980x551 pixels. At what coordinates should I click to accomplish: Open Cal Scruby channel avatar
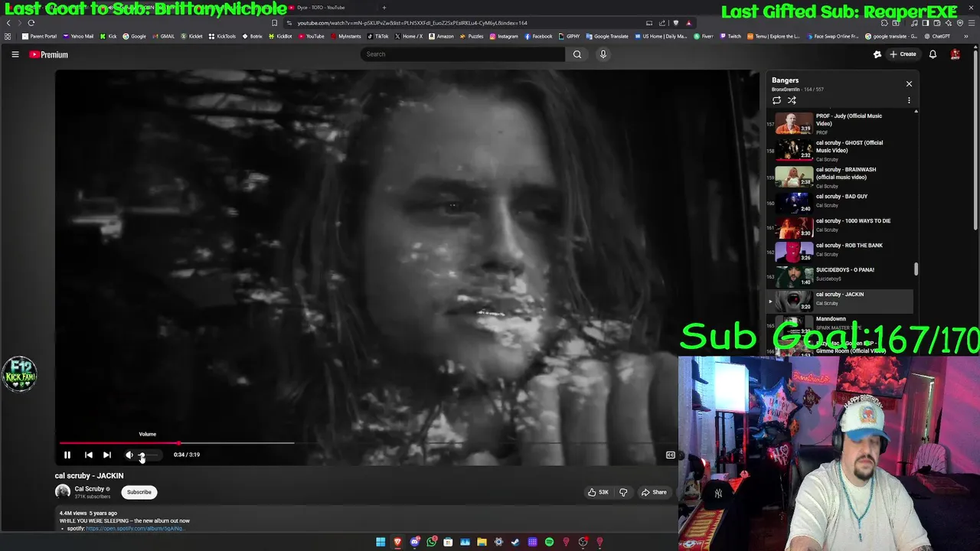tap(63, 492)
